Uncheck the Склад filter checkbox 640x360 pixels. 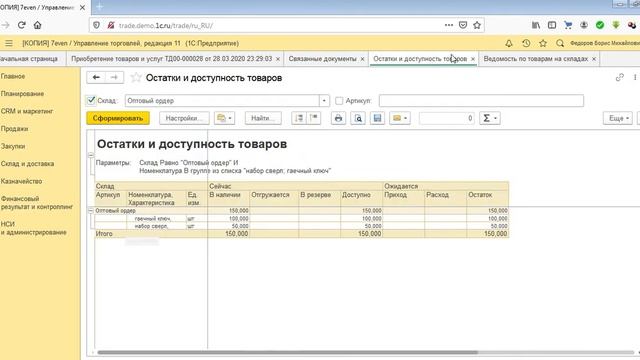tap(91, 100)
